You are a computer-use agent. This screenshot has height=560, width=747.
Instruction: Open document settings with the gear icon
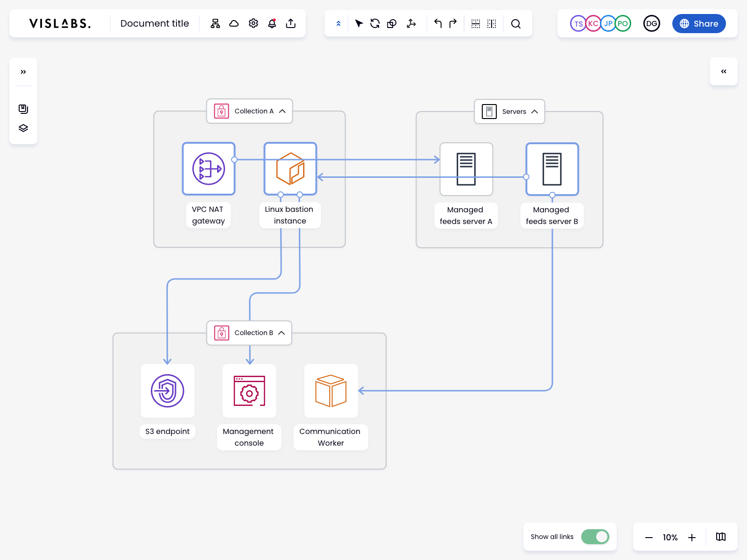[x=253, y=23]
